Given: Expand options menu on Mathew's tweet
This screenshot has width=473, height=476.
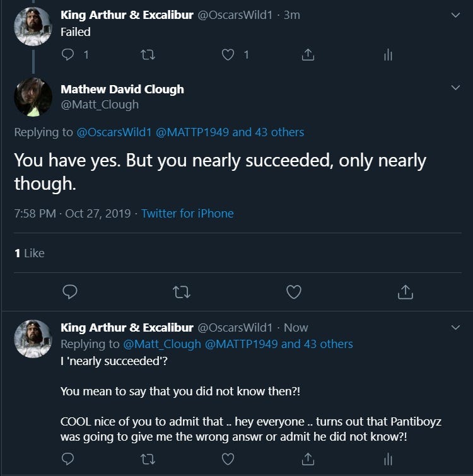Looking at the screenshot, I should point(455,88).
